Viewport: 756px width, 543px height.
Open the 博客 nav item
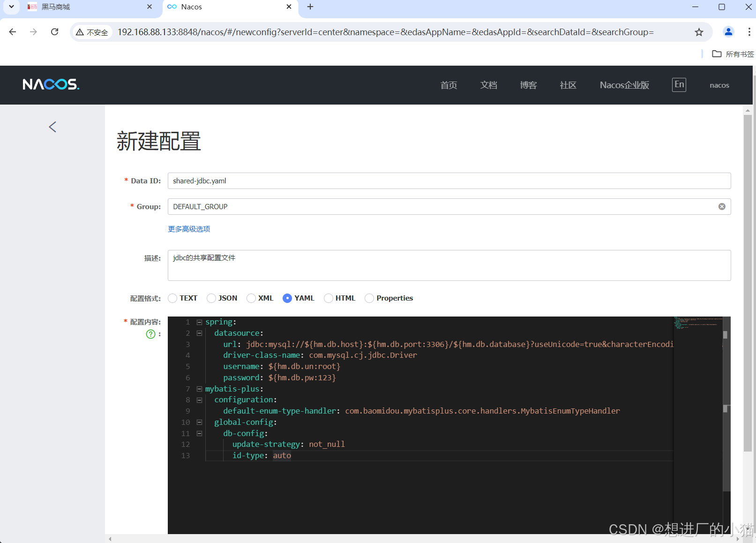pyautogui.click(x=528, y=85)
